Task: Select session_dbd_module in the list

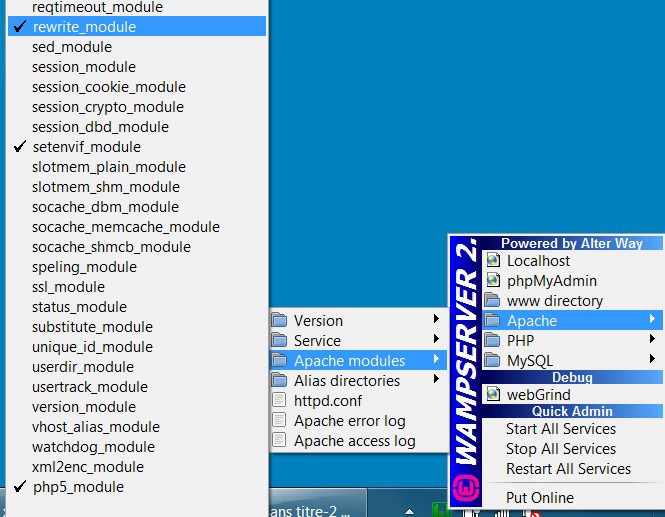Action: point(137,127)
